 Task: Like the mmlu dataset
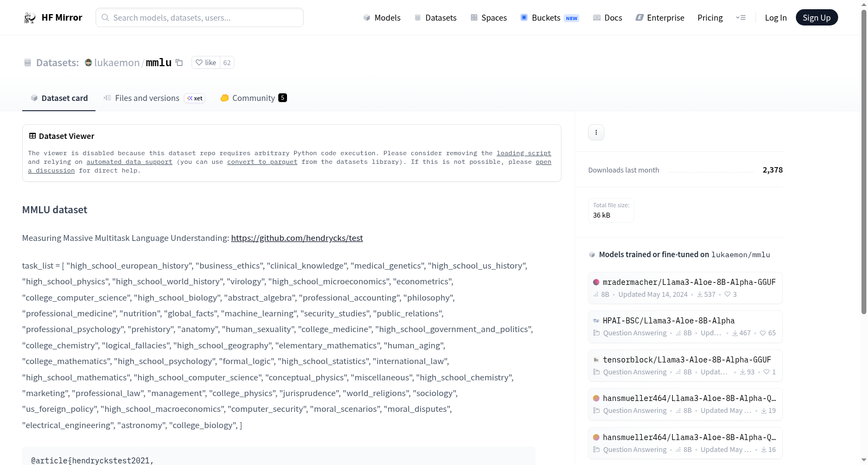[206, 62]
